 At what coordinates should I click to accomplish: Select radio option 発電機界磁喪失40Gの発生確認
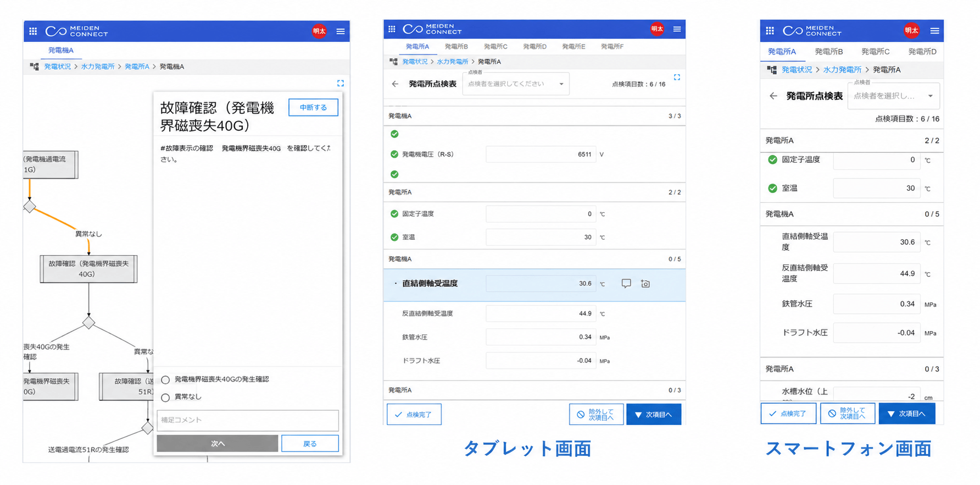(x=165, y=380)
